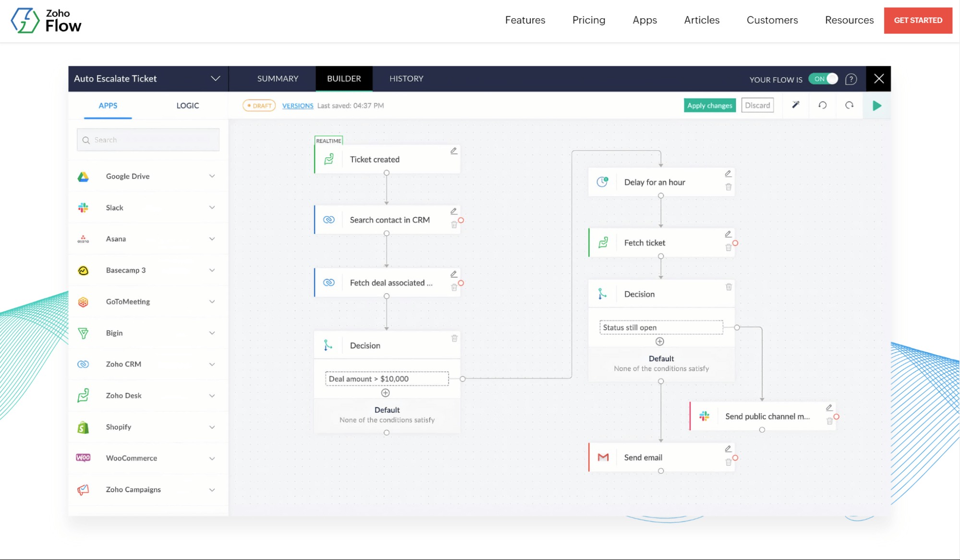This screenshot has width=960, height=560.
Task: Delete the Delay for an hour step
Action: [x=729, y=187]
